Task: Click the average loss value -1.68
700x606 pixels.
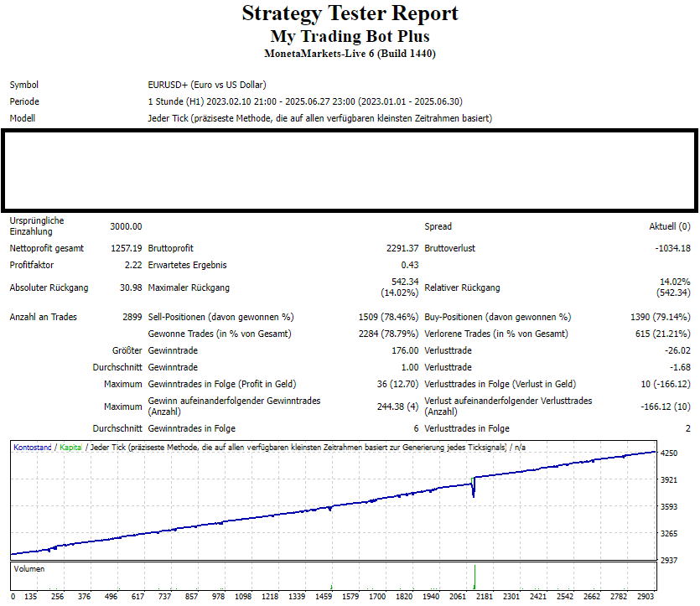Action: click(x=680, y=368)
